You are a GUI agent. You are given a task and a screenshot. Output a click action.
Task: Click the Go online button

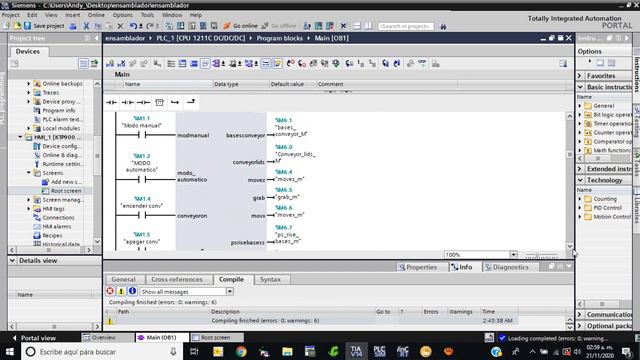240,26
